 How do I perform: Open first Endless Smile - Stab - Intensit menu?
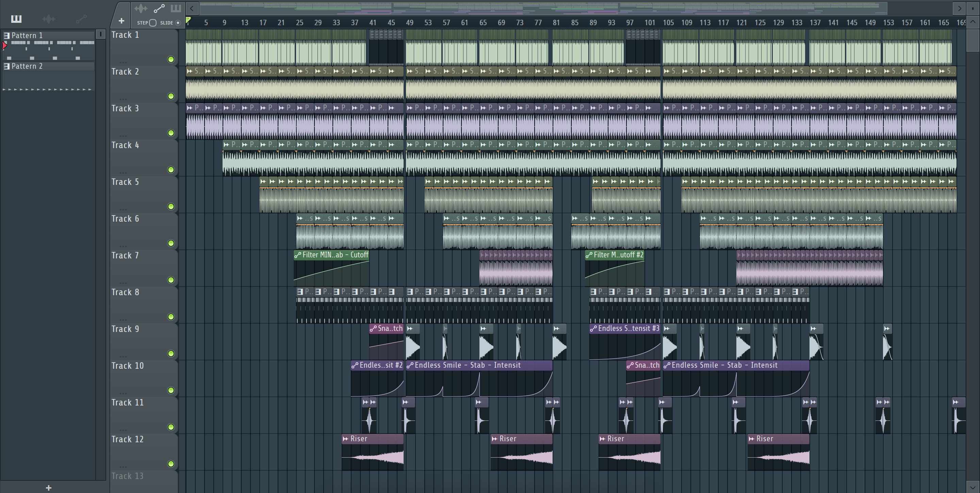(x=410, y=365)
